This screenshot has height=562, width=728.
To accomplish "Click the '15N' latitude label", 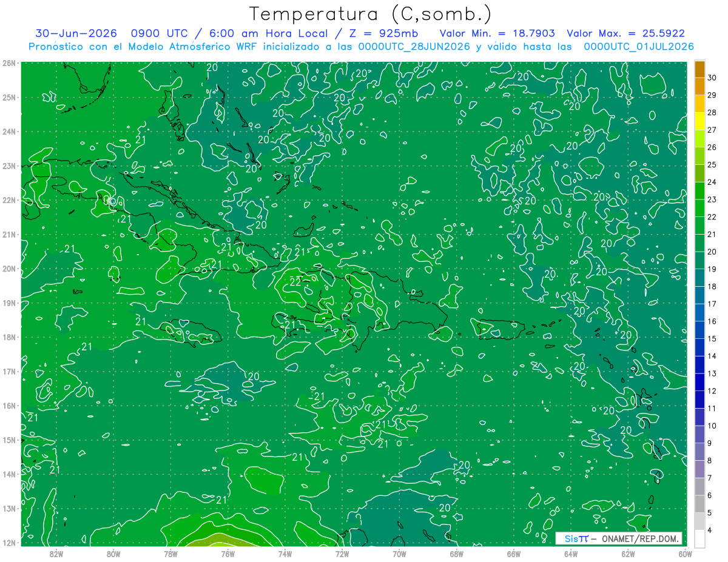I will click(8, 440).
